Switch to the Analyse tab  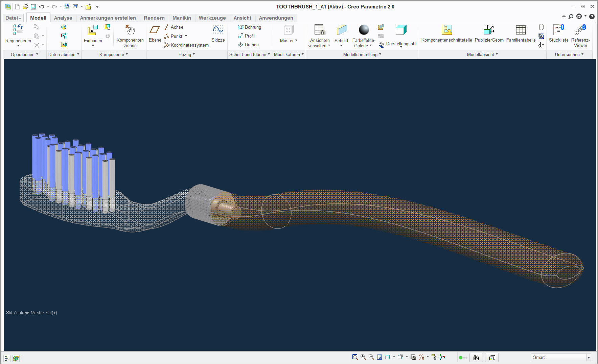[x=63, y=18]
